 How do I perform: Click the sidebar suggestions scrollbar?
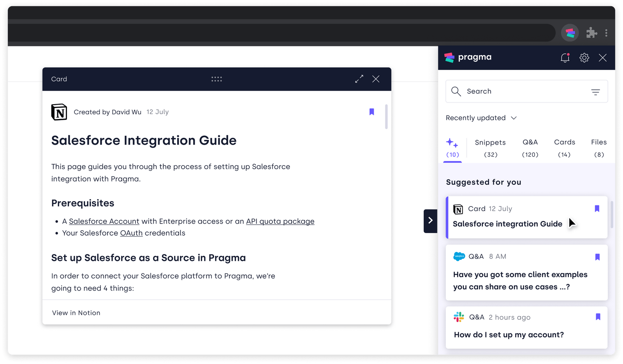(612, 215)
